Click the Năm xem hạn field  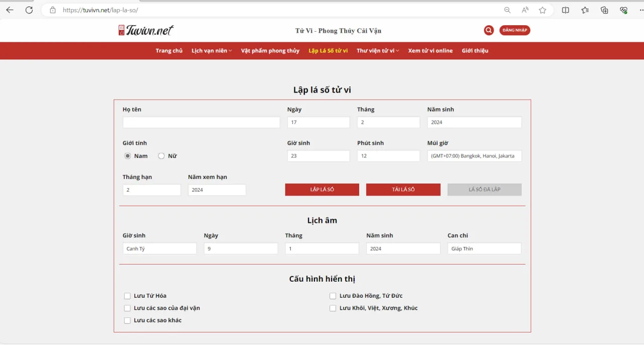coord(217,190)
